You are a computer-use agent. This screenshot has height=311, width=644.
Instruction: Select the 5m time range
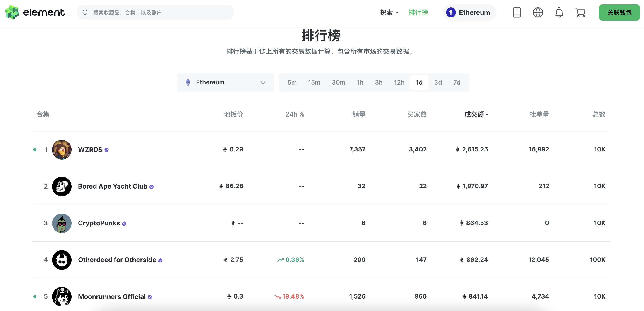292,82
